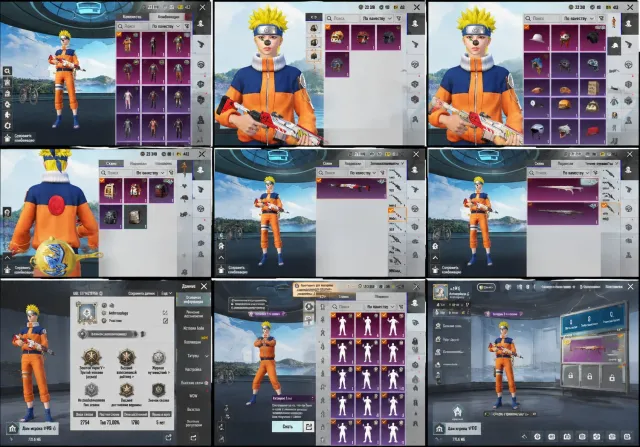
Task: Open first left menu entry icon in lobby
Action: (438, 326)
